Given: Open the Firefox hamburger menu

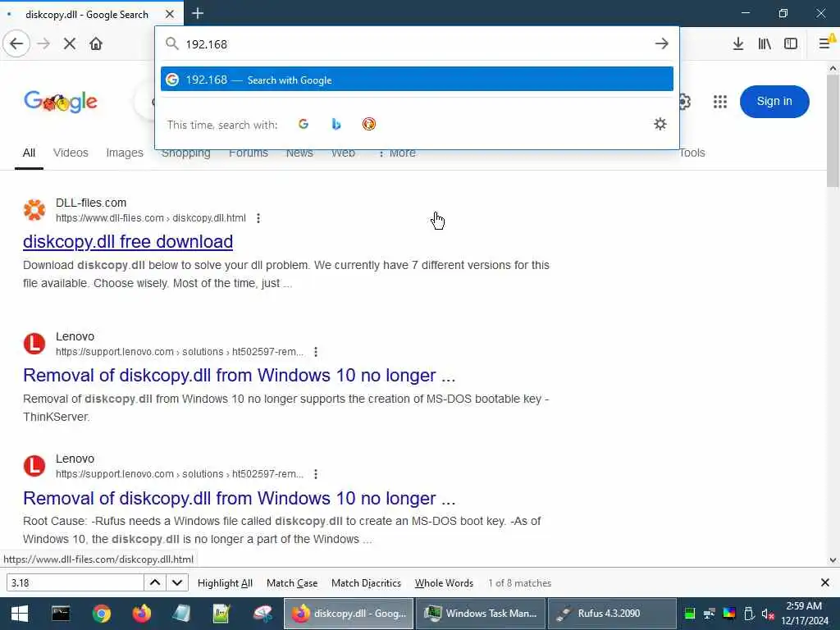Looking at the screenshot, I should coord(825,43).
